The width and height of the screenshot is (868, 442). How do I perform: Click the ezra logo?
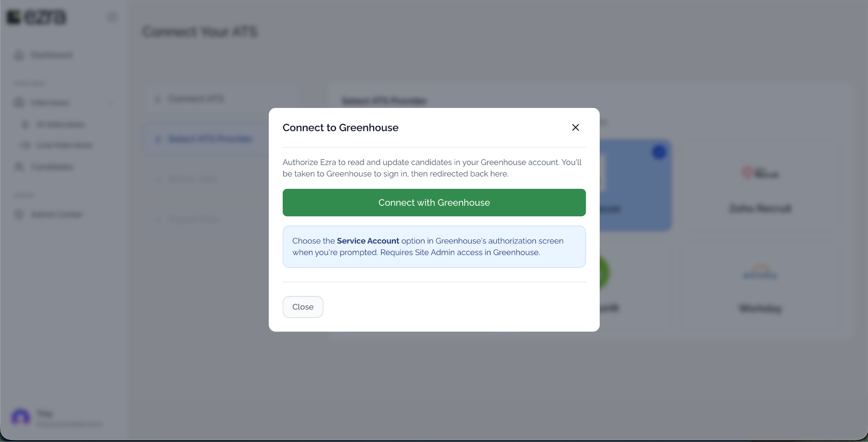(x=36, y=17)
